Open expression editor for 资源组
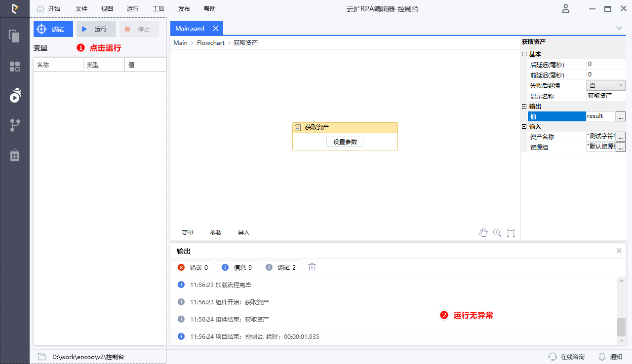This screenshot has height=364, width=632. (621, 147)
